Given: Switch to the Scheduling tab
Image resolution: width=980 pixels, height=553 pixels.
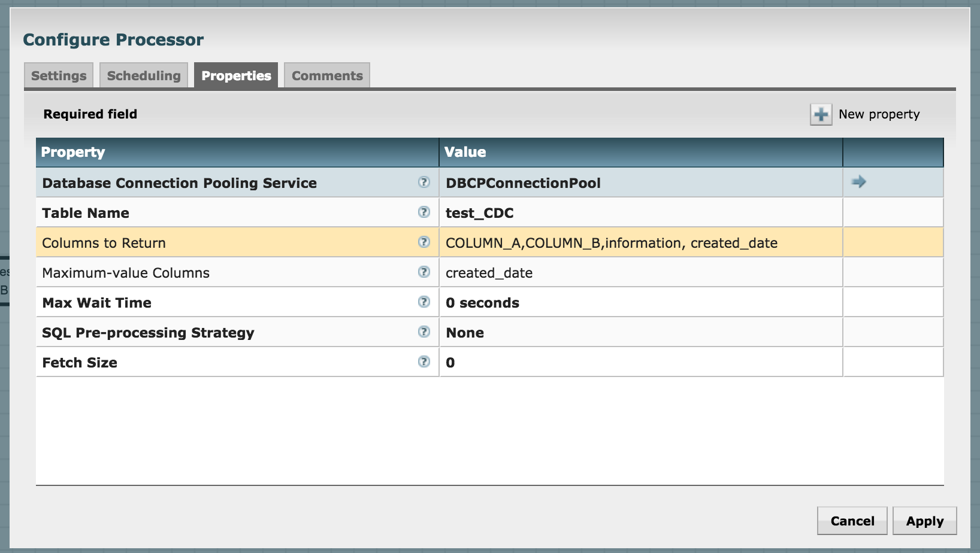Looking at the screenshot, I should (143, 75).
